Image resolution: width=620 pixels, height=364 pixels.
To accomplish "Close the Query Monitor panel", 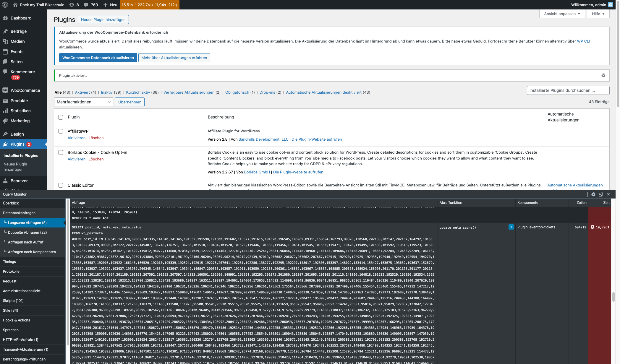I will pyautogui.click(x=608, y=194).
